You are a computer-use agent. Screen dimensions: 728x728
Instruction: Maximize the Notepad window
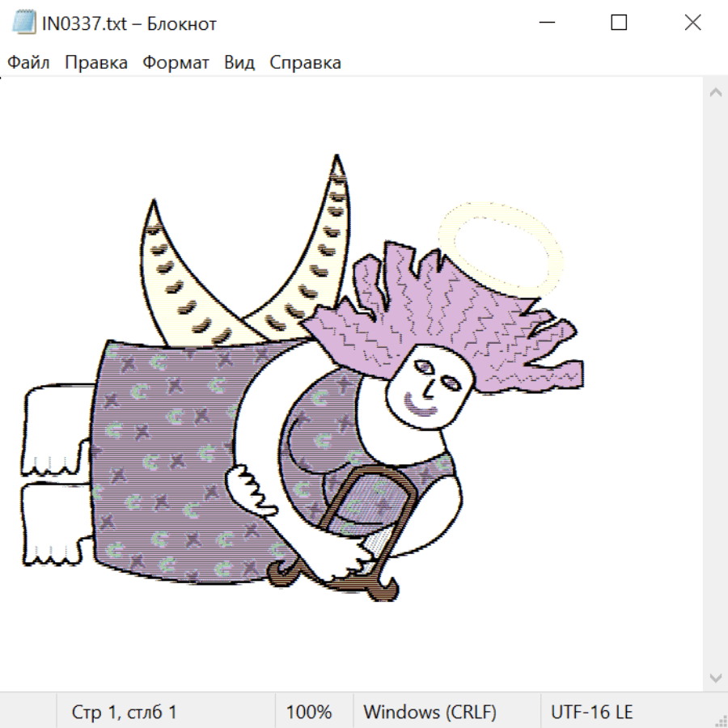(x=619, y=23)
